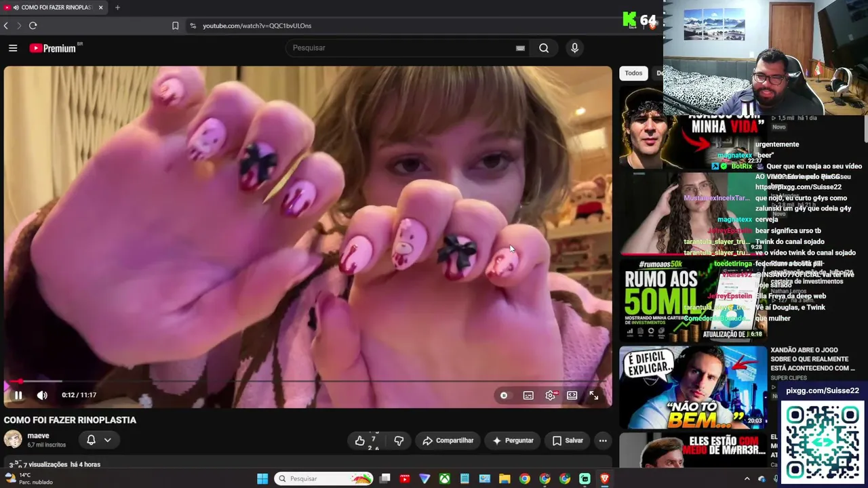Switch to the COMO FOI FAZER RINOPLASTIA tab
This screenshot has width=868, height=488.
click(x=54, y=7)
